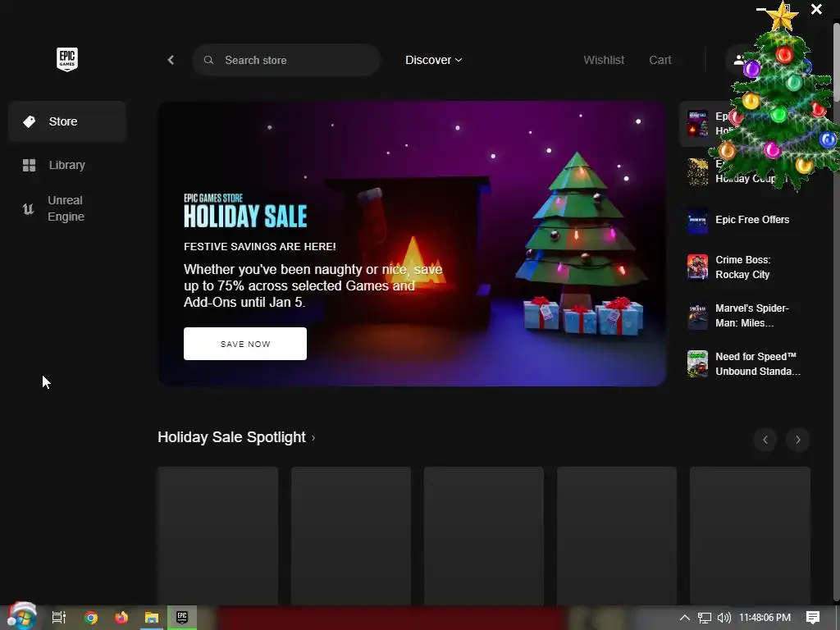Image resolution: width=840 pixels, height=630 pixels.
Task: Open the Library section in sidebar
Action: (67, 165)
